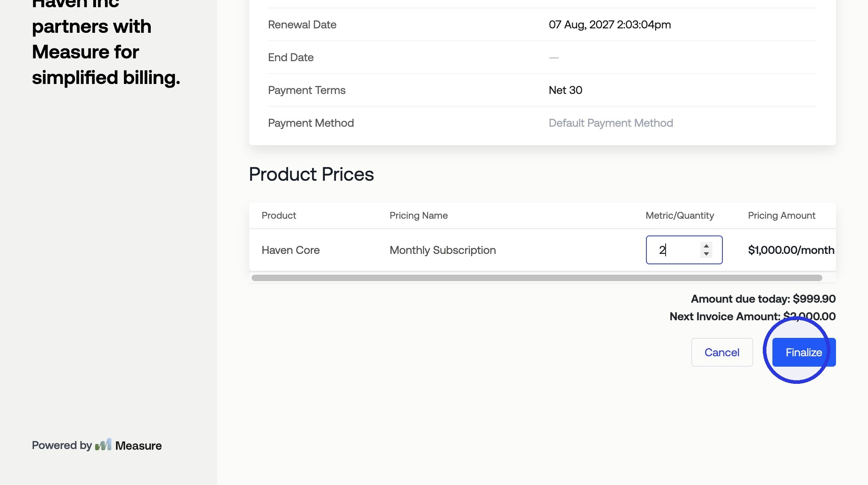
Task: Click the Next Invoice Amount text
Action: click(752, 316)
